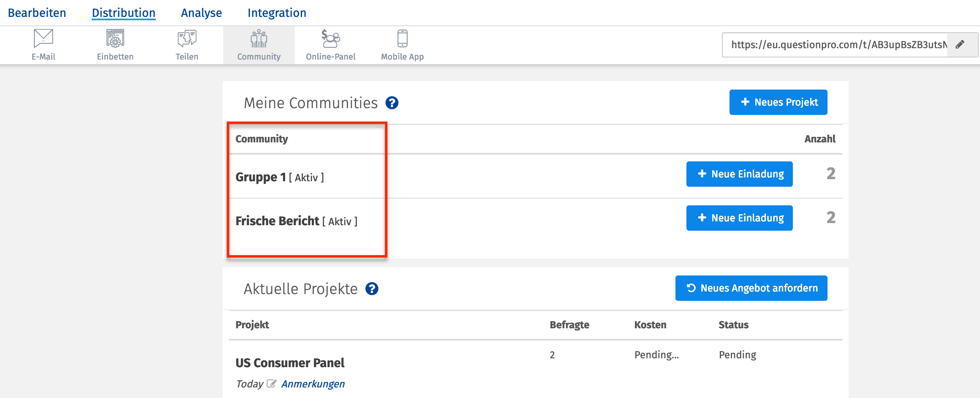Image resolution: width=980 pixels, height=398 pixels.
Task: Switch to the Bearbeiten tab
Action: tap(37, 13)
